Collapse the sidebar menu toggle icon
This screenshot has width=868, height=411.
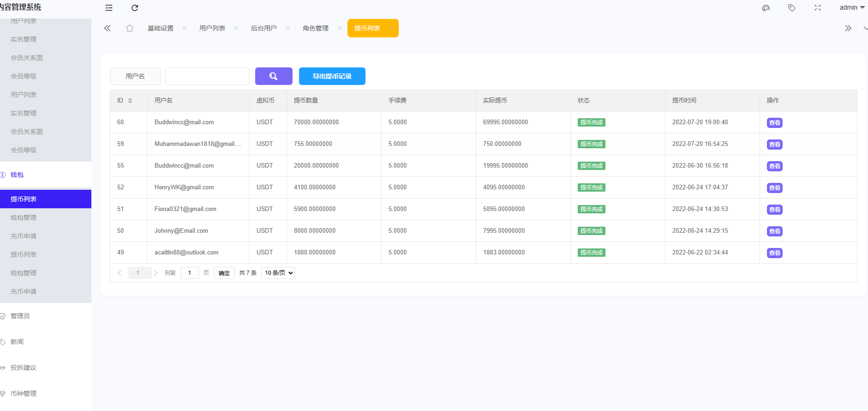[109, 8]
